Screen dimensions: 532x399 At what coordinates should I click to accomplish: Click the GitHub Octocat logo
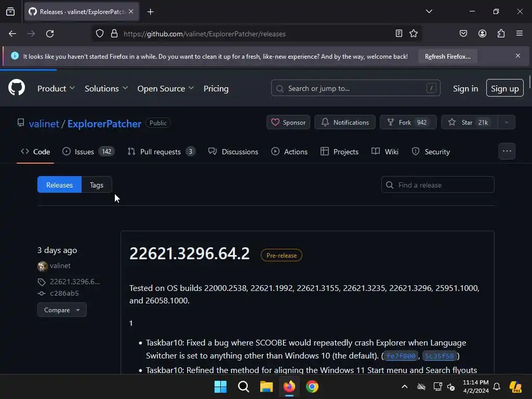click(16, 87)
